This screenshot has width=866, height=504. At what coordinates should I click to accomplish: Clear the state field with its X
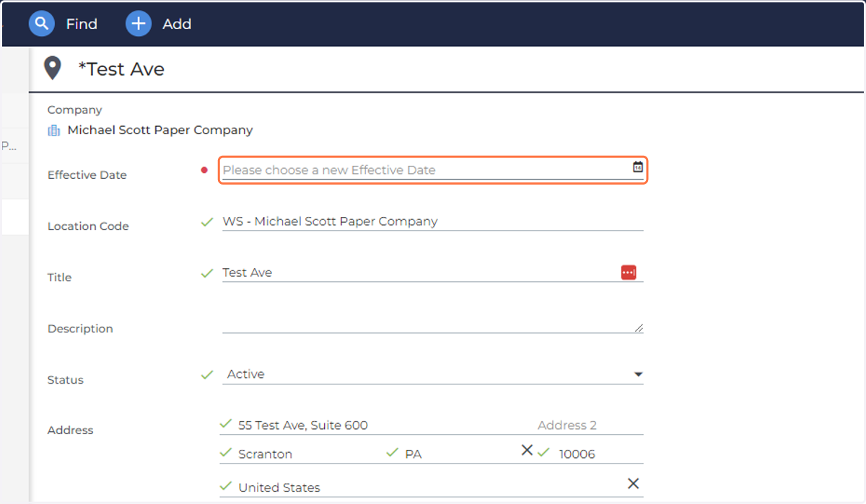527,450
